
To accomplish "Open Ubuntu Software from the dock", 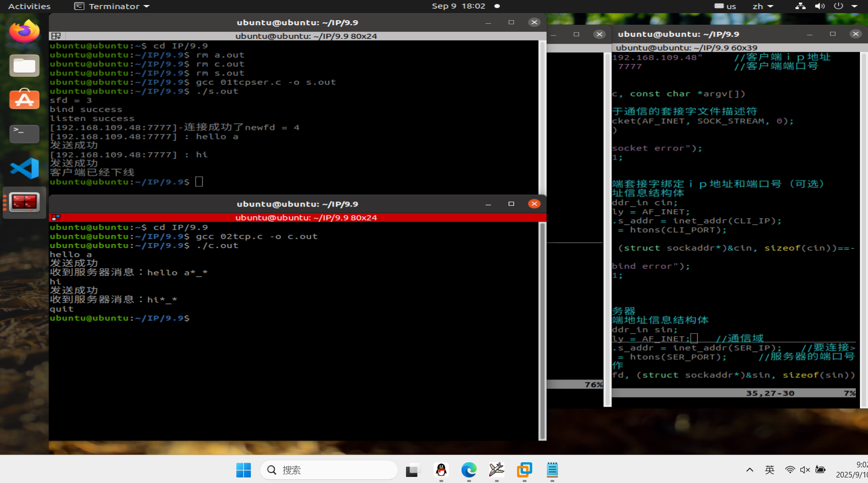I will 24,100.
